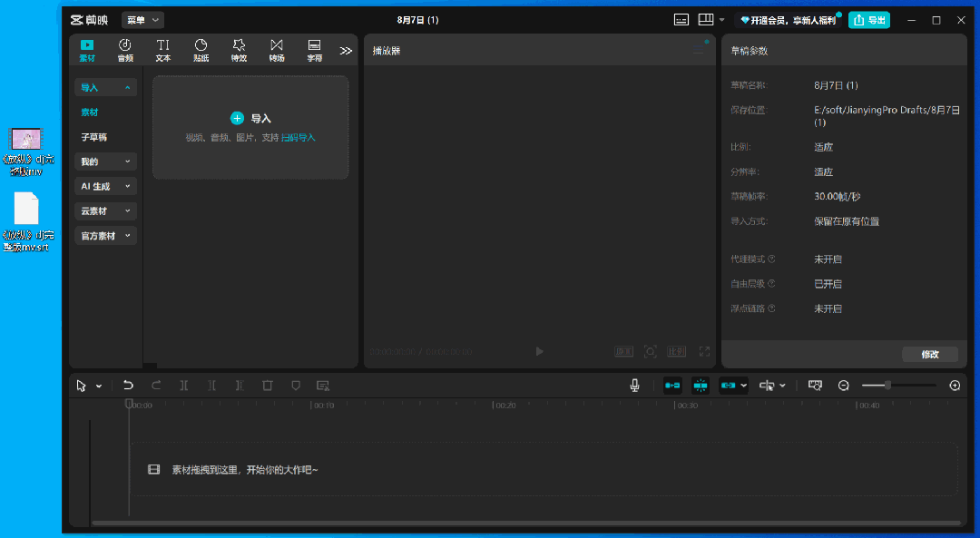The width and height of the screenshot is (980, 538).
Task: Click the 原画 original quality icon
Action: point(623,352)
